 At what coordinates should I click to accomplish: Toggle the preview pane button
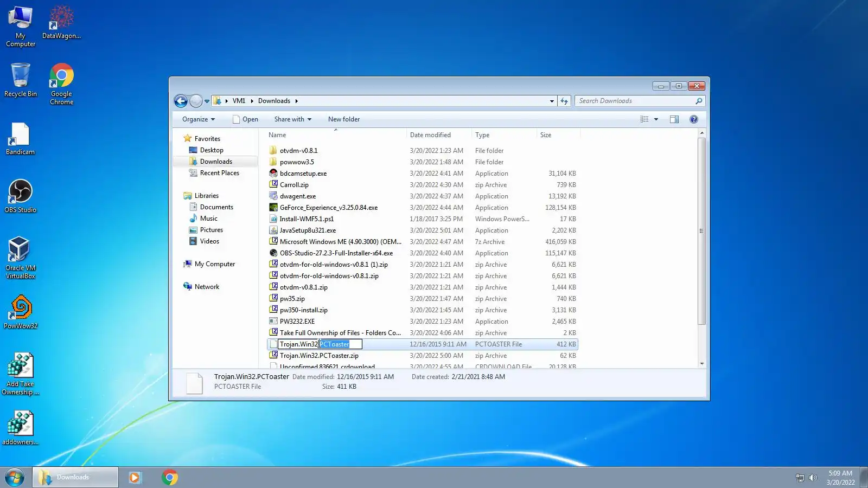[x=674, y=119]
